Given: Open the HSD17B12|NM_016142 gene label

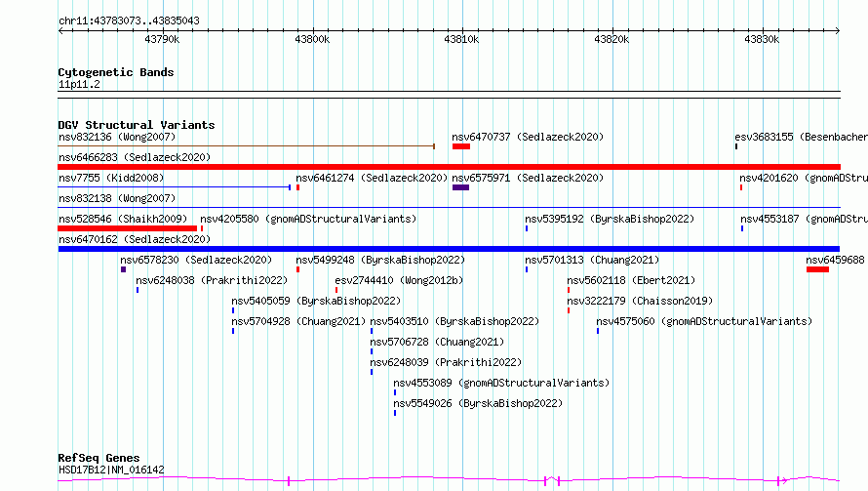Looking at the screenshot, I should coord(111,470).
